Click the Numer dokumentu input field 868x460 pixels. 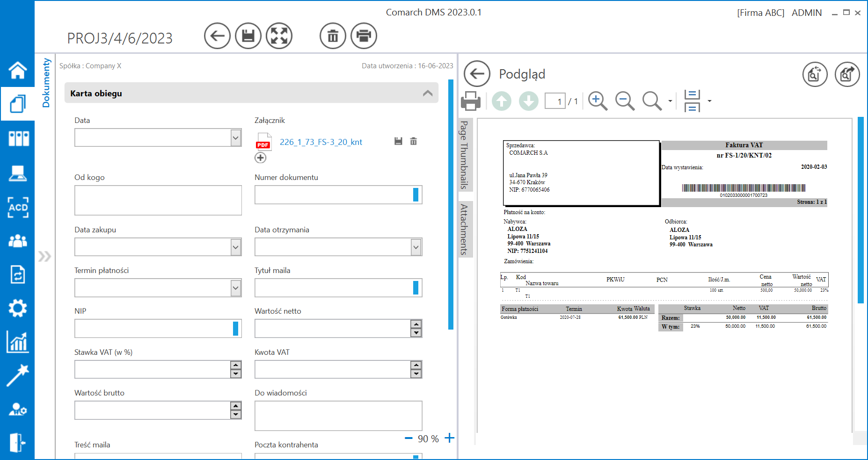click(338, 195)
